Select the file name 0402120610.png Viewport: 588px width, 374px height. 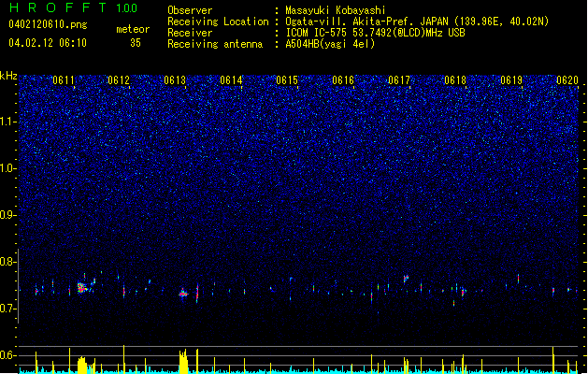point(48,25)
